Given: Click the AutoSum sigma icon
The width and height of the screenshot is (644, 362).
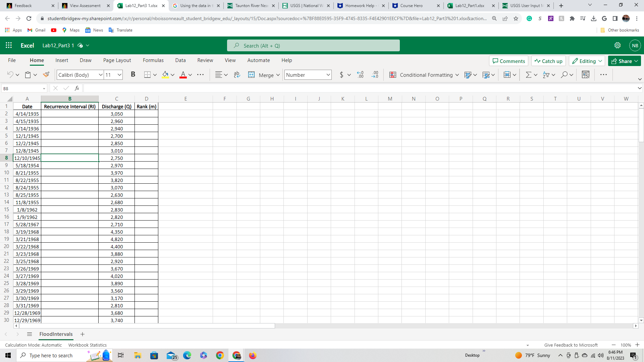Looking at the screenshot, I should pos(528,75).
